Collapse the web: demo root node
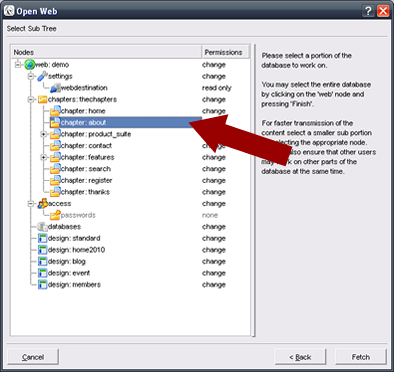This screenshot has width=394, height=372. 18,65
